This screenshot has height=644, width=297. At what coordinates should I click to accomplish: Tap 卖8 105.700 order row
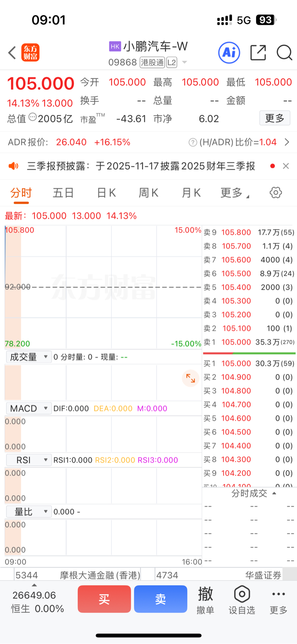click(x=249, y=246)
